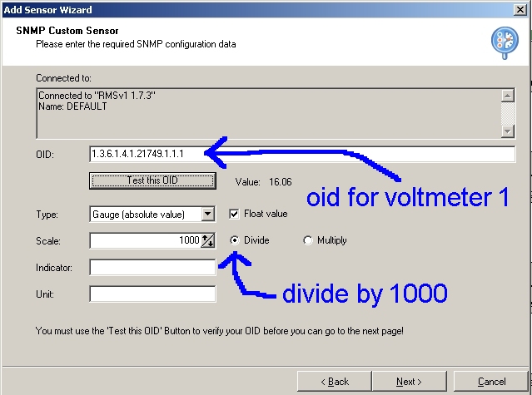Click the Scale value field
532x395 pixels.
pos(145,240)
